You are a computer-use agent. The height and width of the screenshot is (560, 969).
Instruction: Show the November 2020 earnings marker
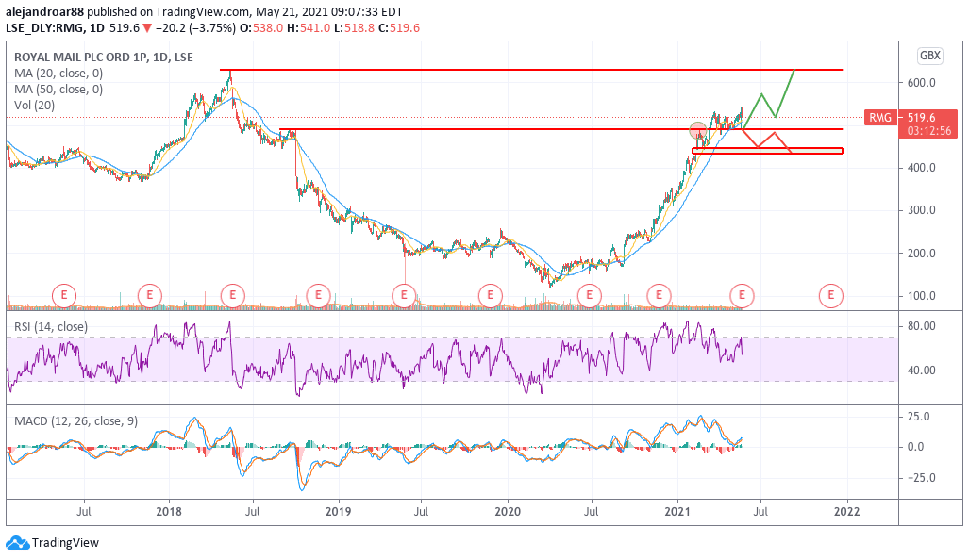tap(659, 295)
